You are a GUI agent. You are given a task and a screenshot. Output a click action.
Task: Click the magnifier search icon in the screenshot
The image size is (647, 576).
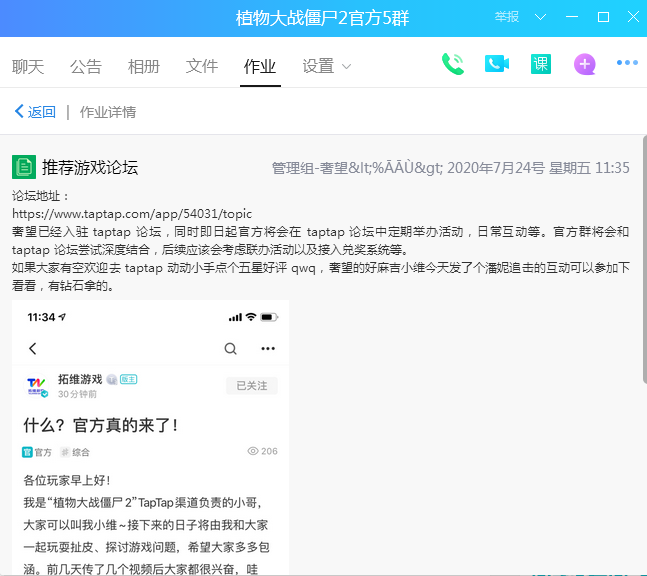(231, 348)
